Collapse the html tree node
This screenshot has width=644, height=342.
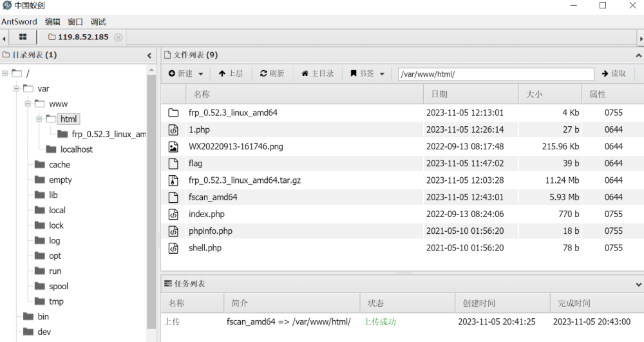[x=39, y=119]
